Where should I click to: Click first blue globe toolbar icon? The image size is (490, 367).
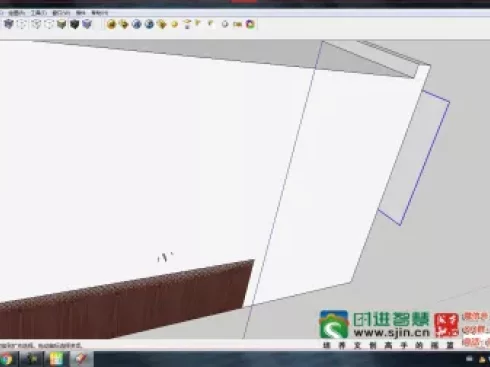pyautogui.click(x=137, y=24)
